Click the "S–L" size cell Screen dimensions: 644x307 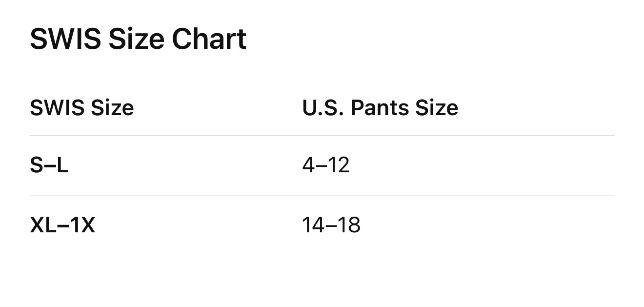point(49,165)
